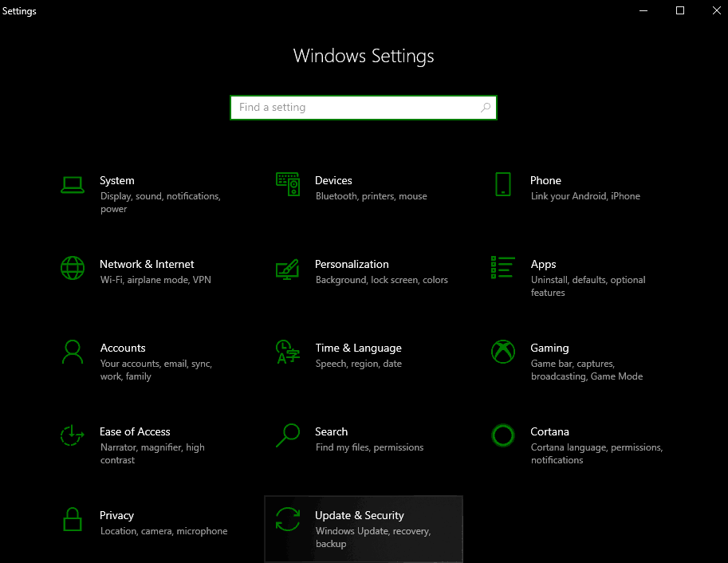Focus the Find a setting search field
The width and height of the screenshot is (728, 563).
tap(364, 108)
